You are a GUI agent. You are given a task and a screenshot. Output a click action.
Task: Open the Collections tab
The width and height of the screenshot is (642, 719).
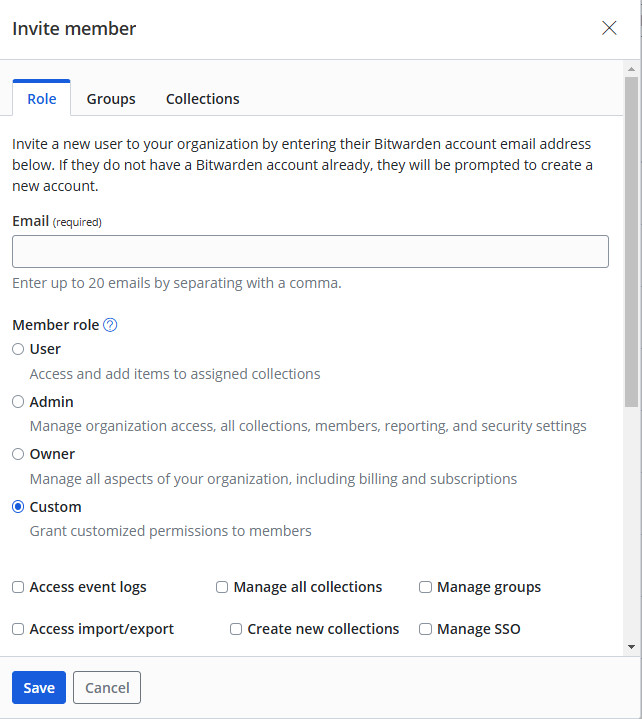tap(202, 99)
